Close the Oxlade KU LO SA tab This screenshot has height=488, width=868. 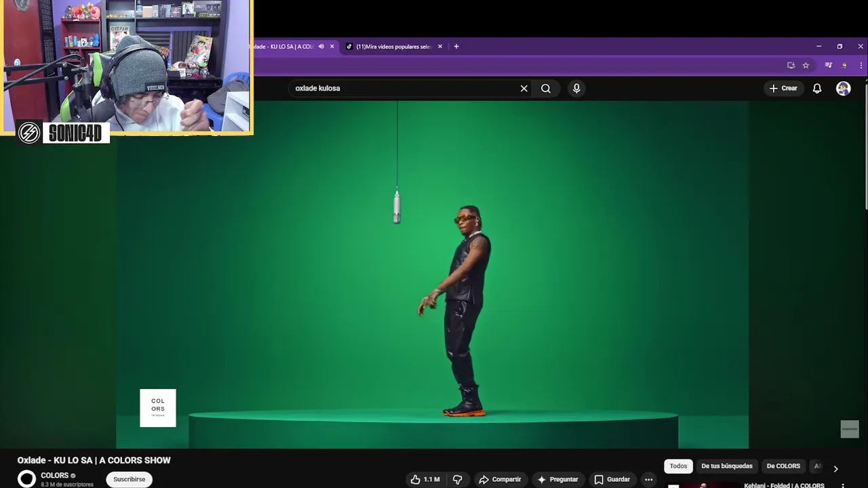[332, 47]
